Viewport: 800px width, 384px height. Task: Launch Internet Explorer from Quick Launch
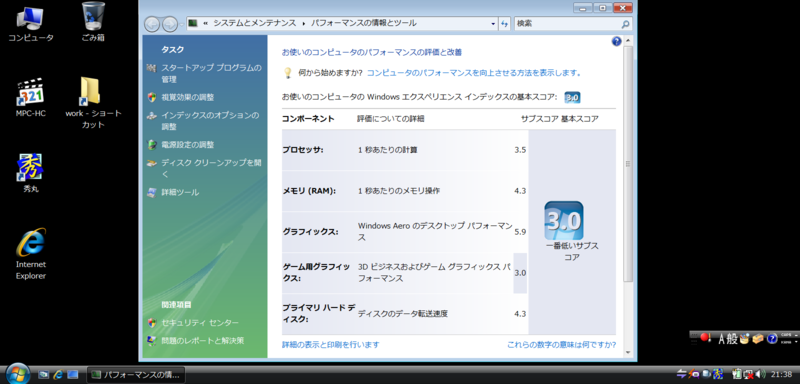pos(58,374)
